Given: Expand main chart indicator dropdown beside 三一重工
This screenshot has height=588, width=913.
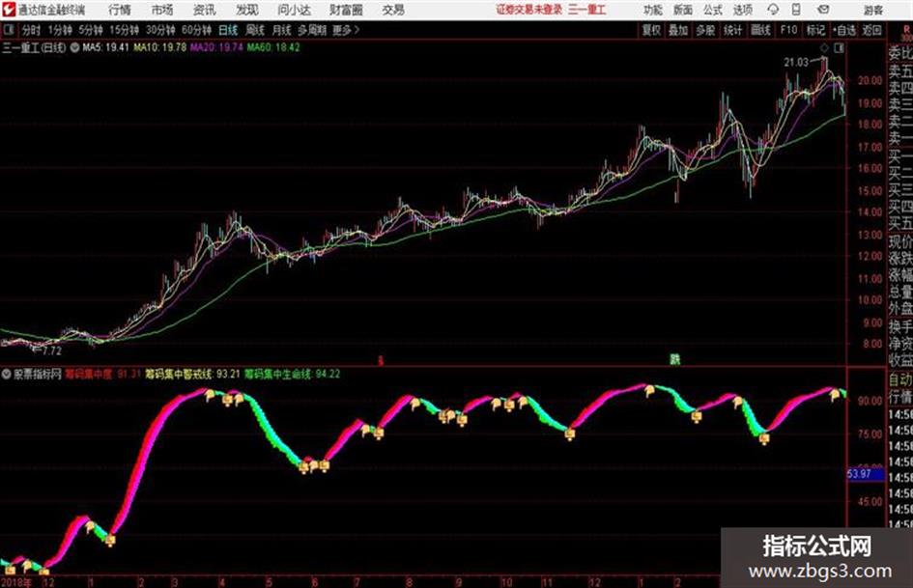Looking at the screenshot, I should click(x=74, y=47).
